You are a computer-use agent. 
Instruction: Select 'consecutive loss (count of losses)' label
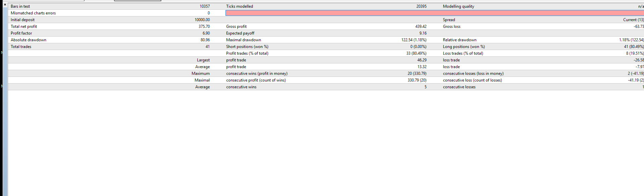click(x=473, y=80)
